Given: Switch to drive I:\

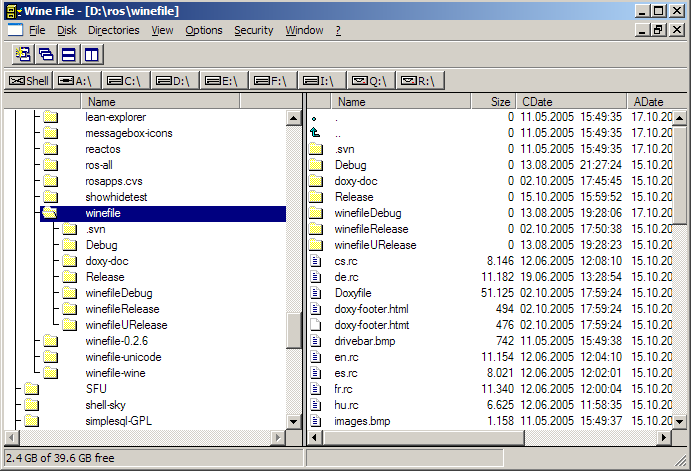Looking at the screenshot, I should [322, 81].
